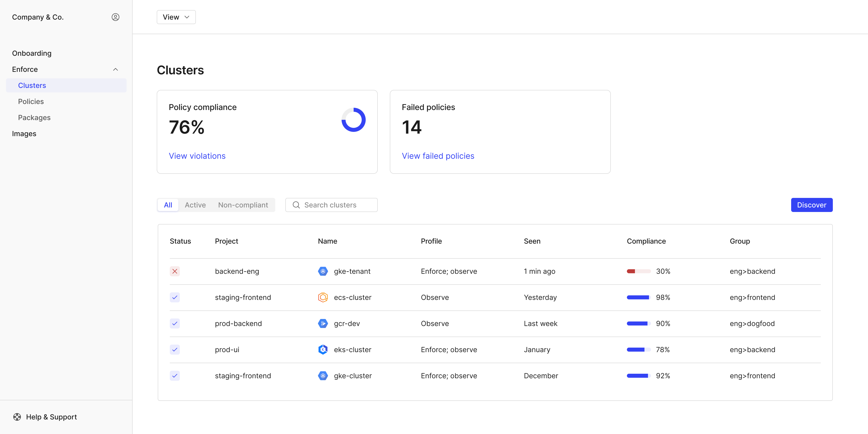Click the policy compliance donut chart
868x434 pixels.
353,120
